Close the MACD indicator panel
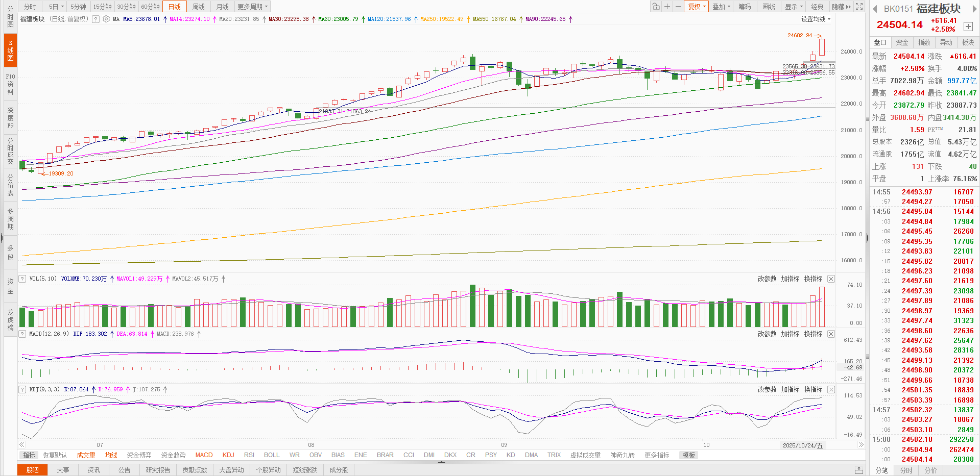980x476 pixels. tap(831, 334)
